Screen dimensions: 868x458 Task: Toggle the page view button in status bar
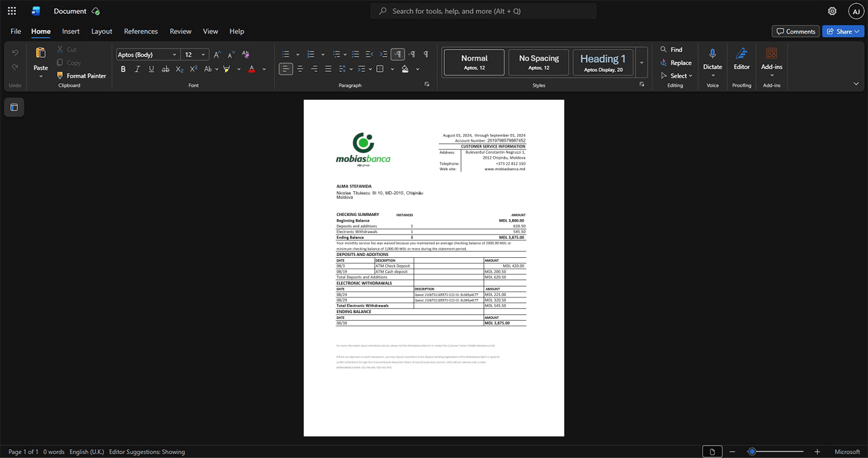712,452
